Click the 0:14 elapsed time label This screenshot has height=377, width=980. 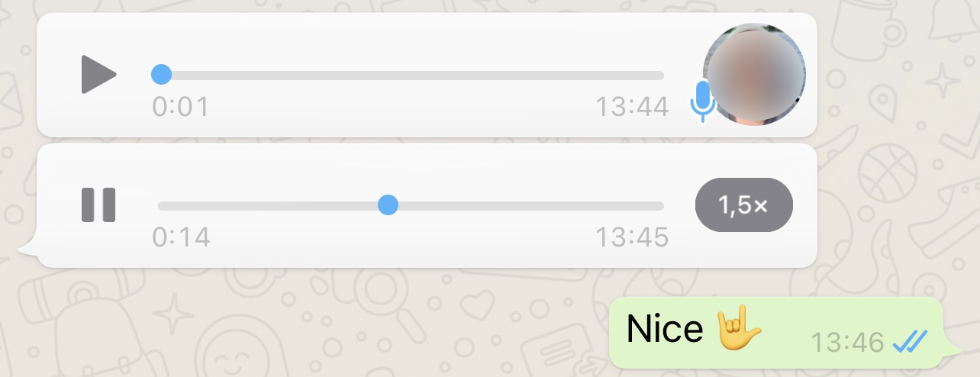tap(182, 237)
